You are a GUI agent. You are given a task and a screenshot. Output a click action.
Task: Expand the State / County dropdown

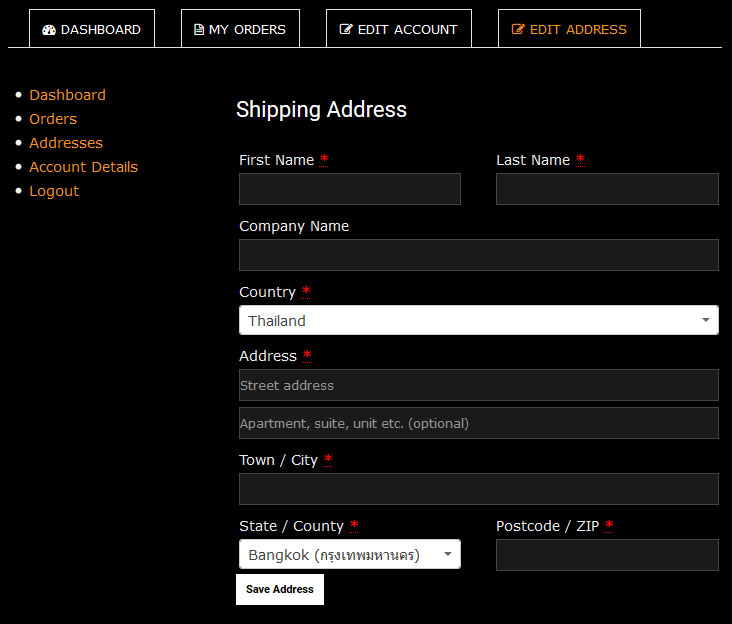pos(349,555)
